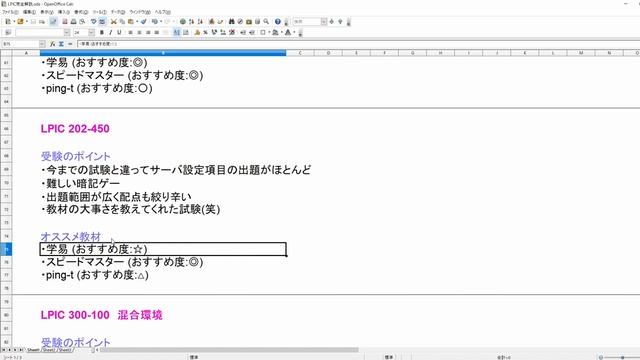Toggle Align Right

(148, 32)
